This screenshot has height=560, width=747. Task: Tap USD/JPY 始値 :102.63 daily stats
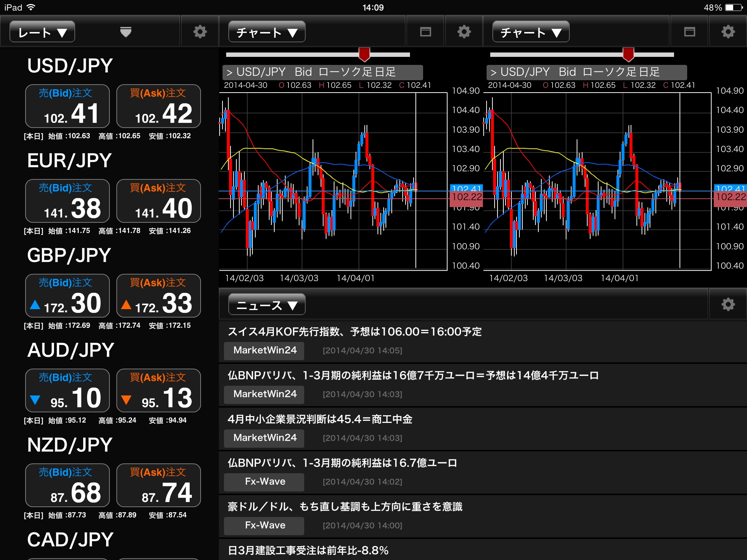pyautogui.click(x=69, y=136)
